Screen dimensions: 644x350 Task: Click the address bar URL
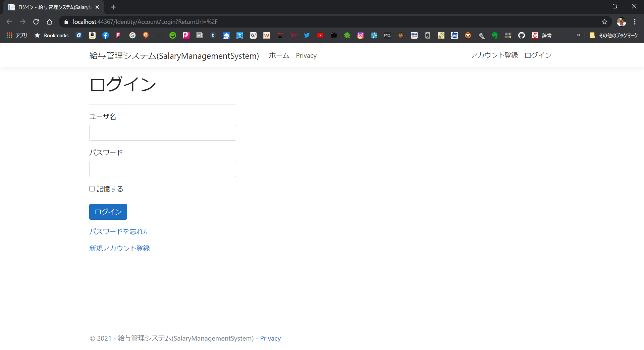[145, 22]
